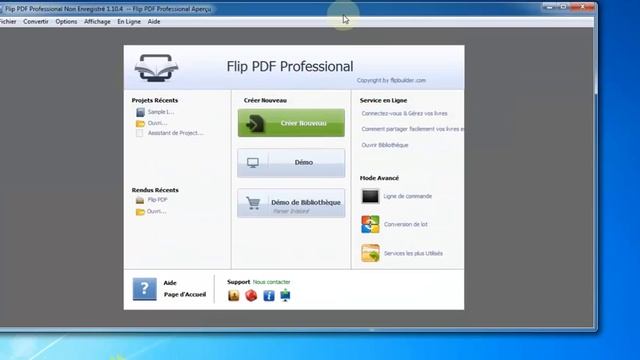Click the blue Facebook icon
This screenshot has height=360, width=640.
[x=269, y=296]
